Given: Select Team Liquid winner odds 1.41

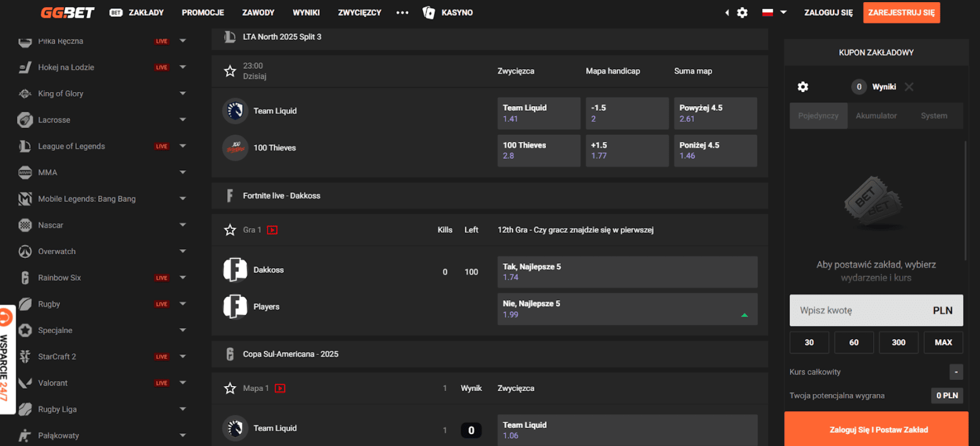Looking at the screenshot, I should tap(539, 113).
